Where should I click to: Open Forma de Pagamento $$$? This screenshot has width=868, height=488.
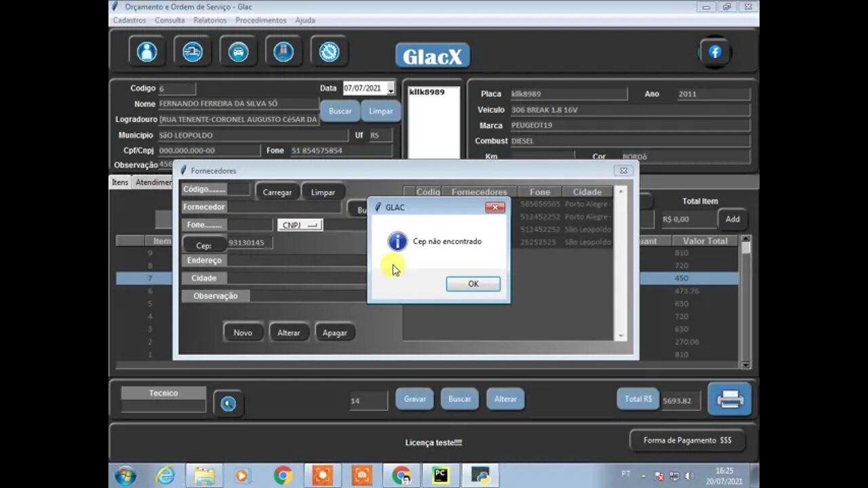[x=688, y=441]
